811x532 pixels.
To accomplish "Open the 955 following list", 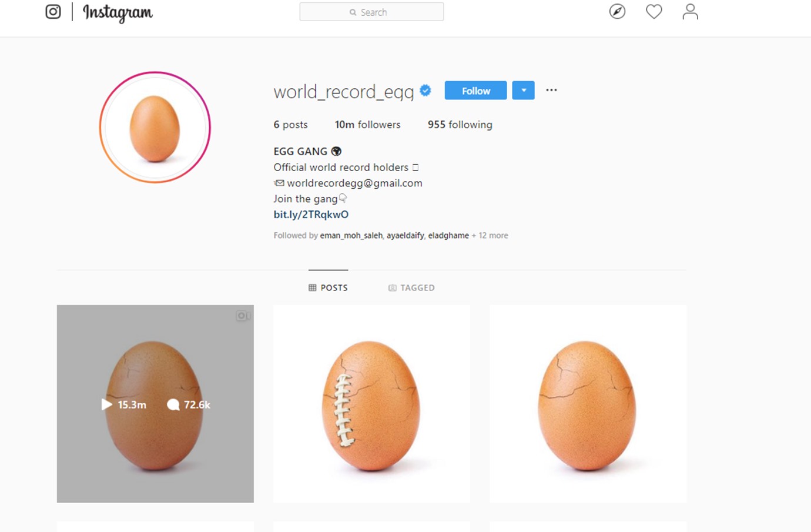I will click(460, 125).
